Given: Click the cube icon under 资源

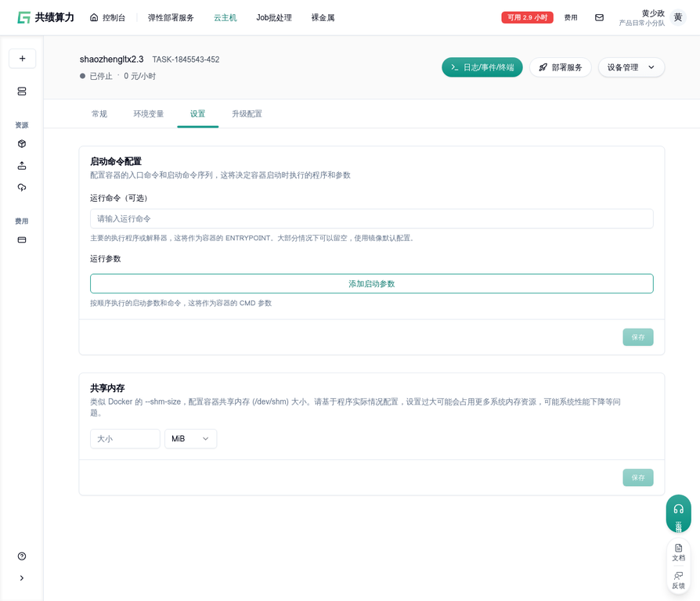Looking at the screenshot, I should pyautogui.click(x=22, y=144).
